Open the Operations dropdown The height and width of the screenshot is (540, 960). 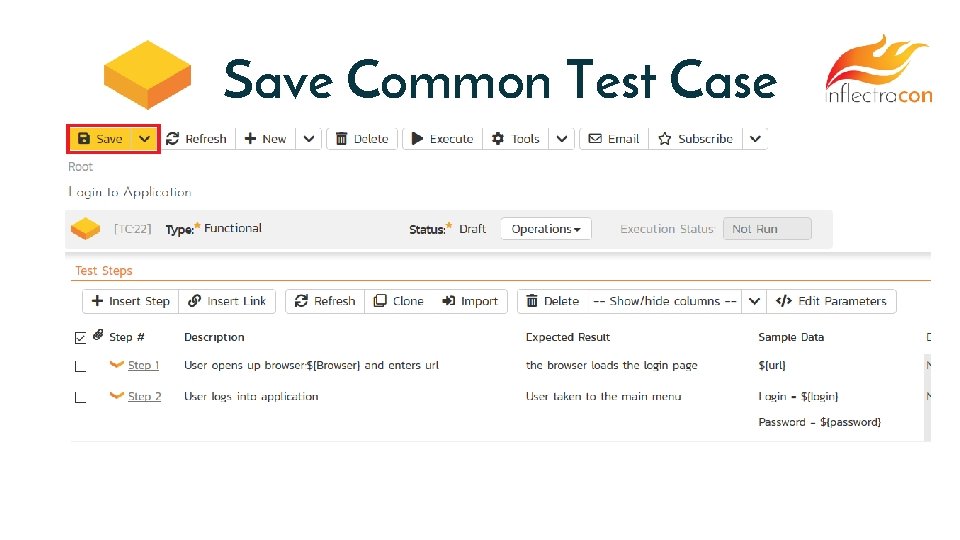546,229
